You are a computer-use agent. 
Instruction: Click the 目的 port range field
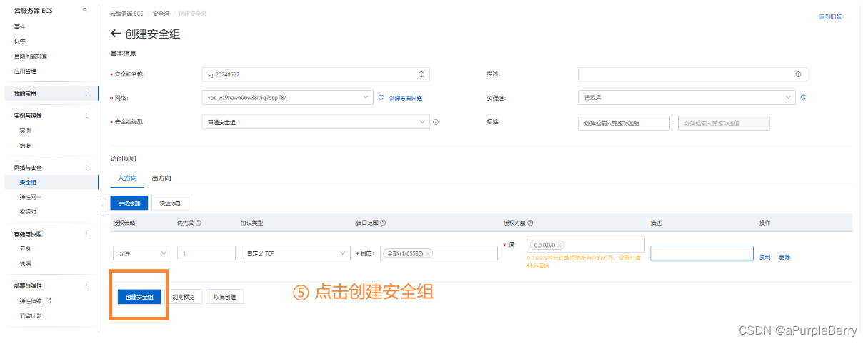(439, 253)
